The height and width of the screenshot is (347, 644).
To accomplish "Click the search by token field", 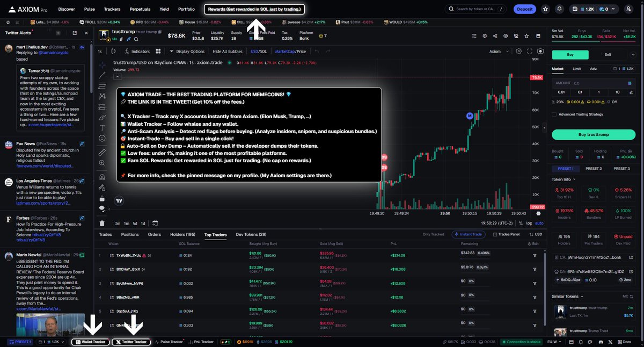I will (x=475, y=9).
